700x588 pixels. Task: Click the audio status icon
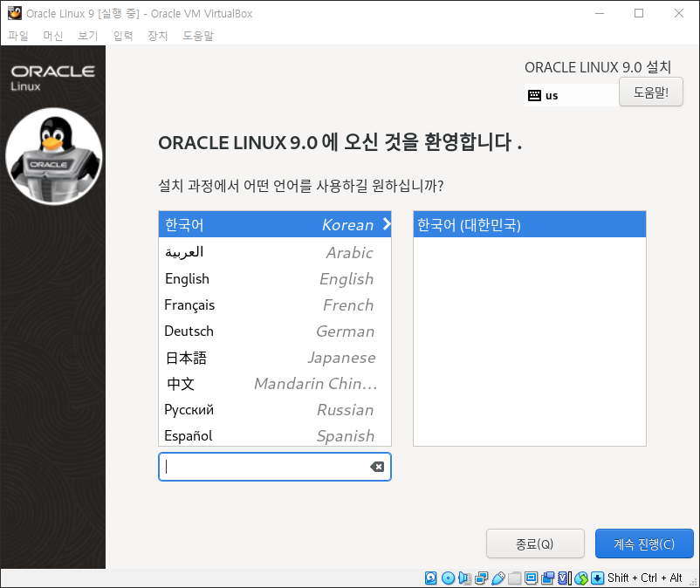click(x=463, y=578)
